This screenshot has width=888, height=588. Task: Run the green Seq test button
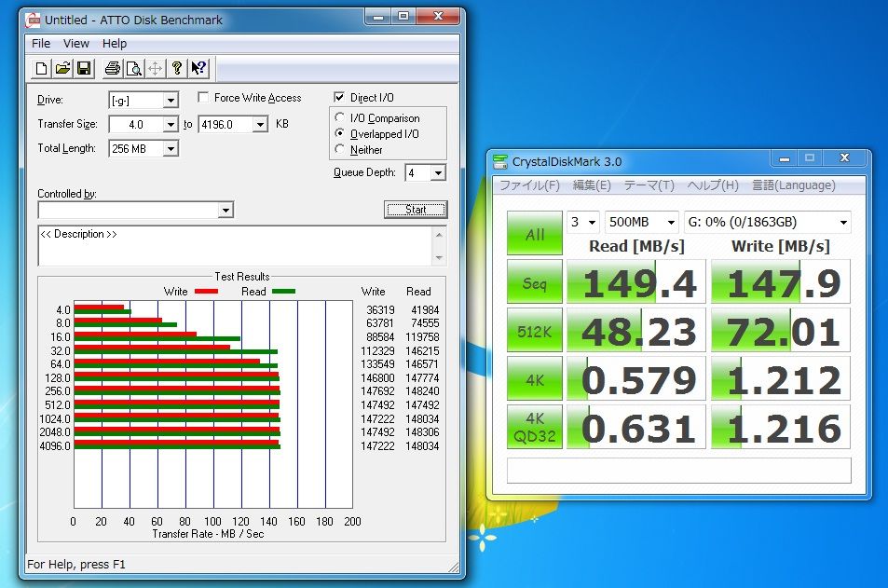tap(535, 282)
